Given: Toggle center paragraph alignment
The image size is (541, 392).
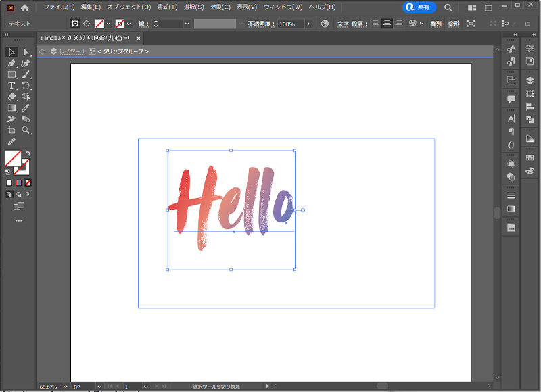Looking at the screenshot, I should (386, 24).
